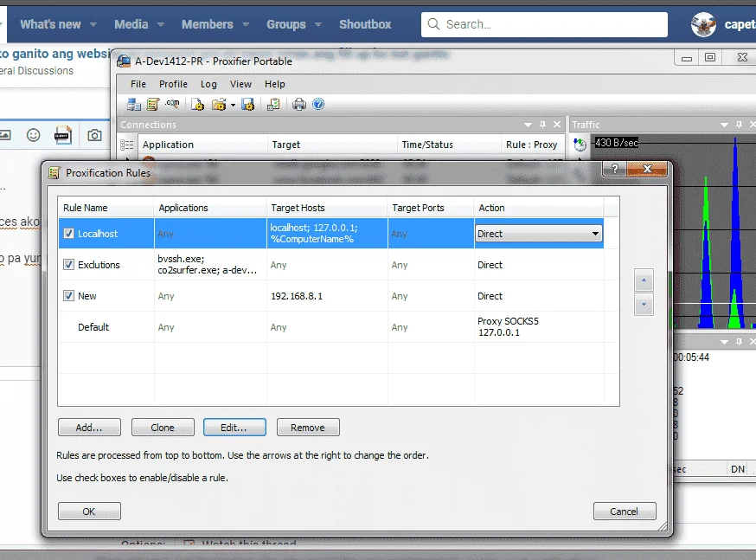Click Proxifier Portable window title icon
The image size is (756, 560).
point(124,61)
